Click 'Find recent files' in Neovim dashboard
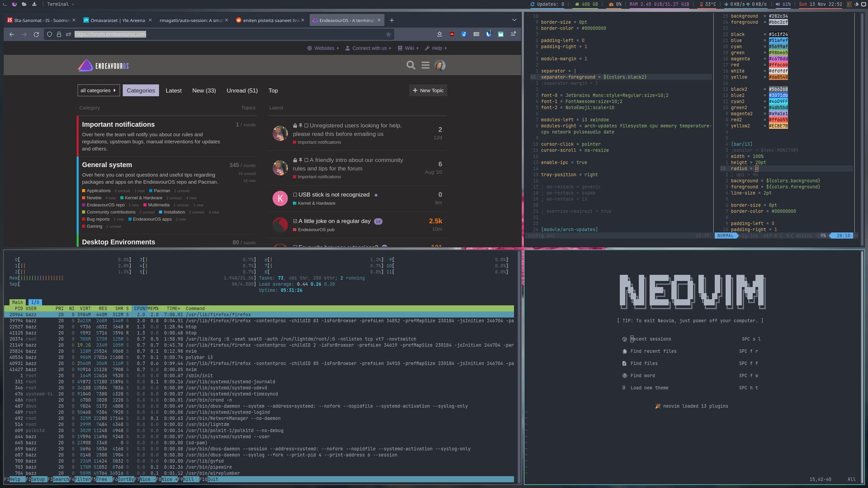The height and width of the screenshot is (488, 868). click(653, 351)
